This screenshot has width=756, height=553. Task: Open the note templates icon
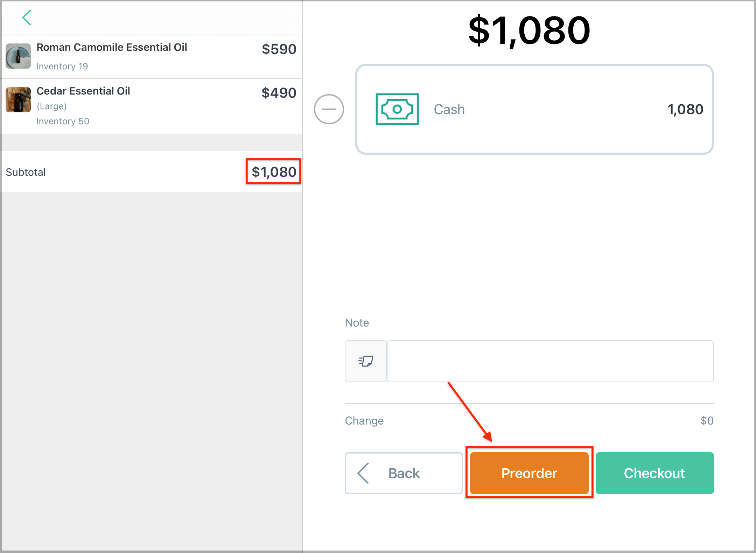click(365, 361)
